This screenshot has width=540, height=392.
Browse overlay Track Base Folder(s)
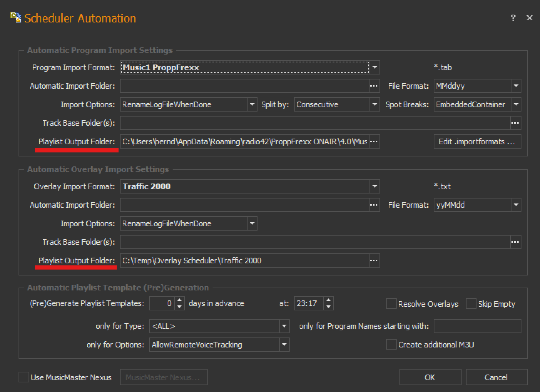515,242
